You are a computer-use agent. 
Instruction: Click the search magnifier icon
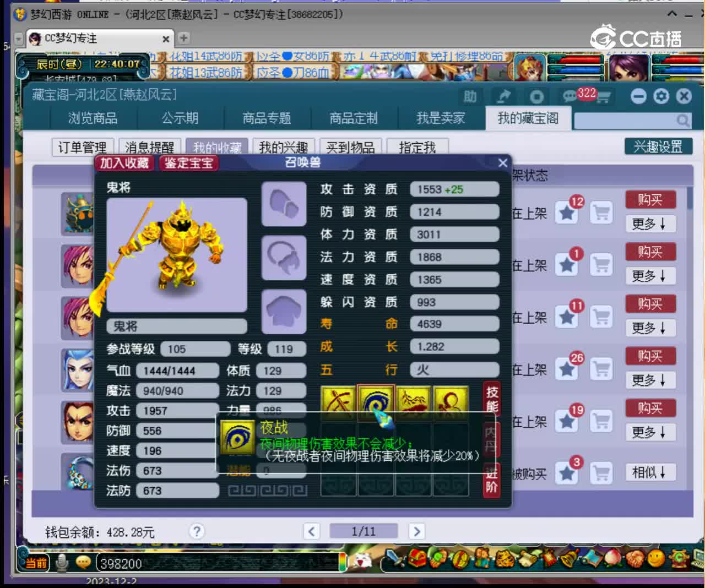click(683, 120)
